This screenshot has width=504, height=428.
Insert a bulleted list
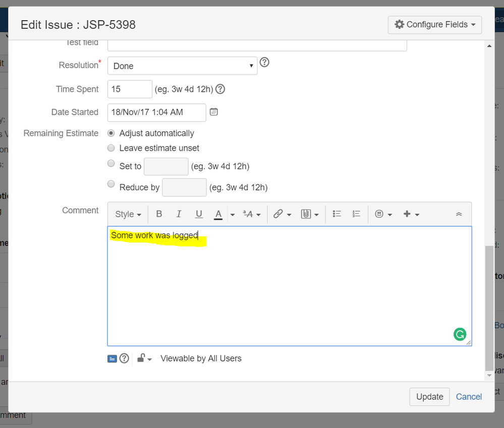(x=337, y=214)
